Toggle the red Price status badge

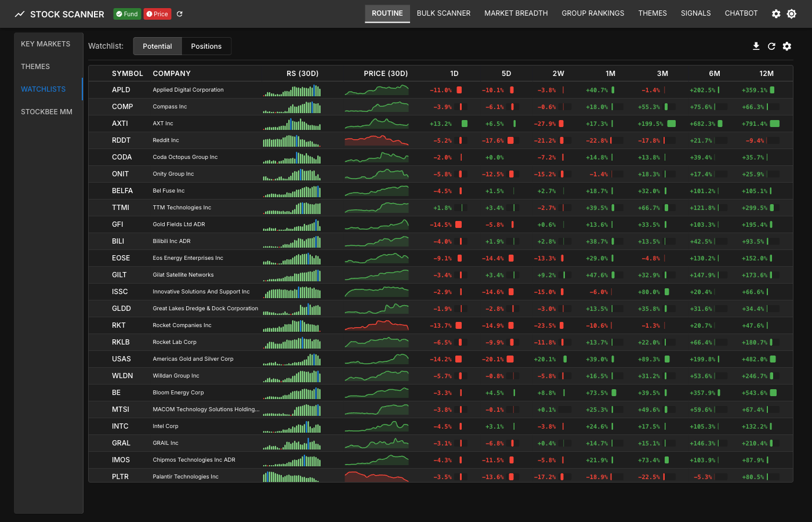click(x=157, y=13)
